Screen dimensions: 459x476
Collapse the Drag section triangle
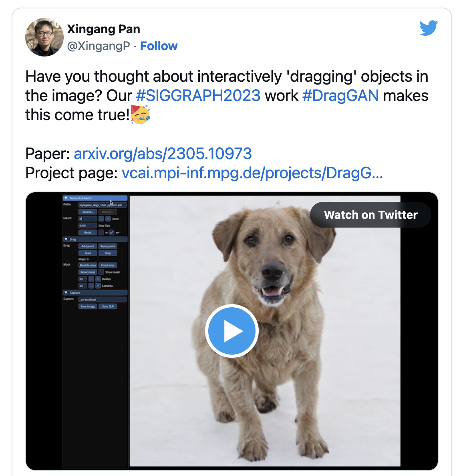[x=66, y=239]
